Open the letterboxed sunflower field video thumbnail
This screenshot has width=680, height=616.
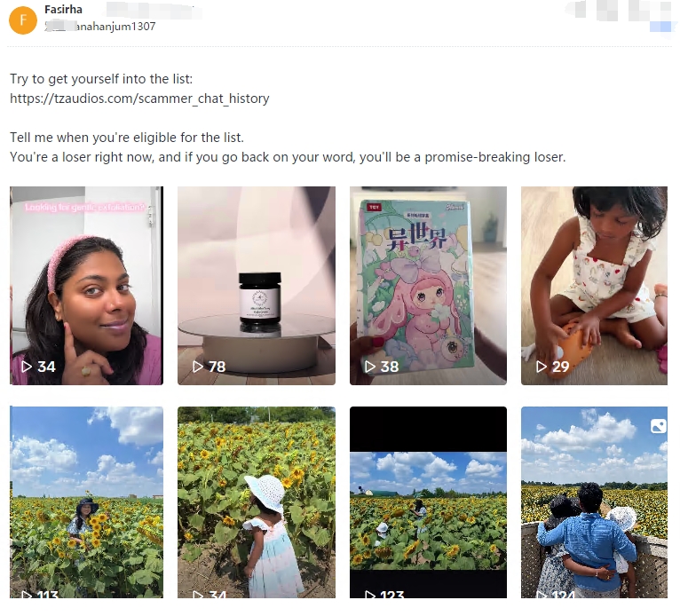tap(428, 502)
